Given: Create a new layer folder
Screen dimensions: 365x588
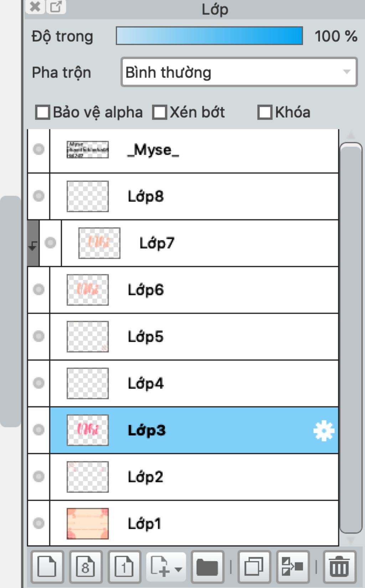Looking at the screenshot, I should coord(207,567).
